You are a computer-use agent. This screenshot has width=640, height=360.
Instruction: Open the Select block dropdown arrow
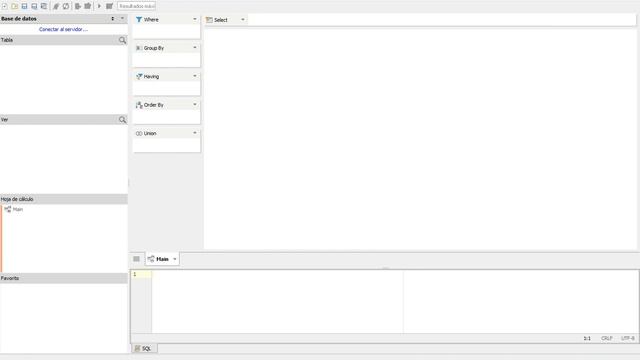tap(243, 20)
